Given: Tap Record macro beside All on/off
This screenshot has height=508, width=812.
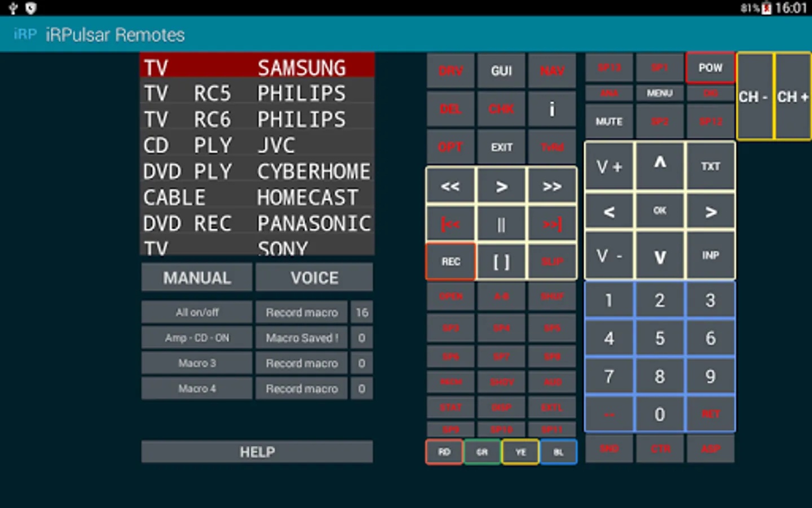Looking at the screenshot, I should [302, 312].
